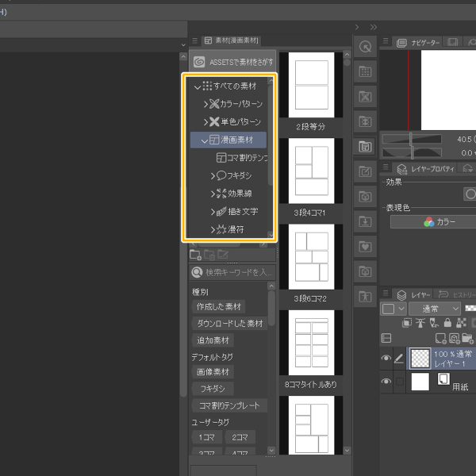Screen dimensions: 476x476
Task: Click the delete material folder icon
Action: point(209,255)
